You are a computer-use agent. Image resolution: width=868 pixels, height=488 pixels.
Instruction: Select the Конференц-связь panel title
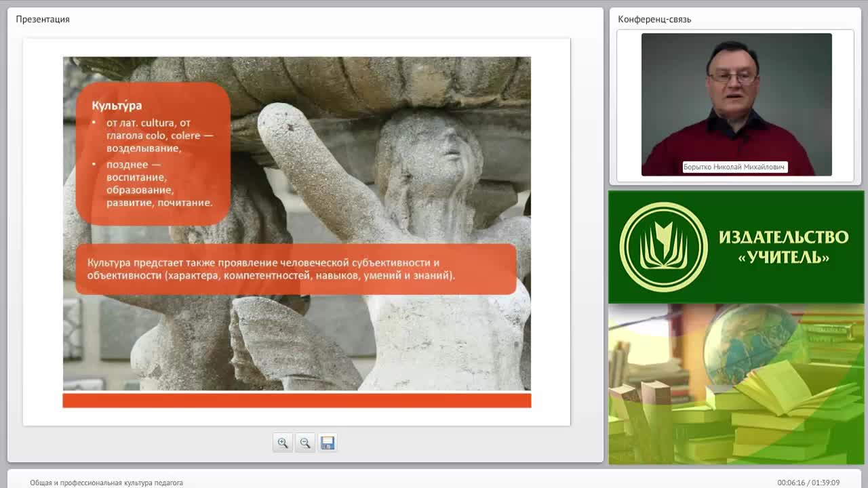[x=654, y=19]
